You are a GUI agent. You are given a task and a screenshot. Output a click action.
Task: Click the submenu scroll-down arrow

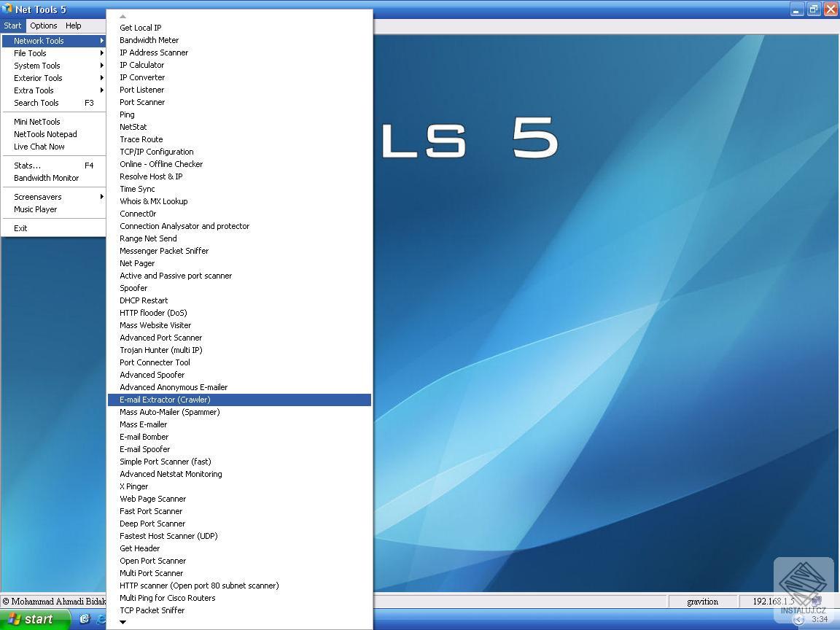pyautogui.click(x=122, y=622)
